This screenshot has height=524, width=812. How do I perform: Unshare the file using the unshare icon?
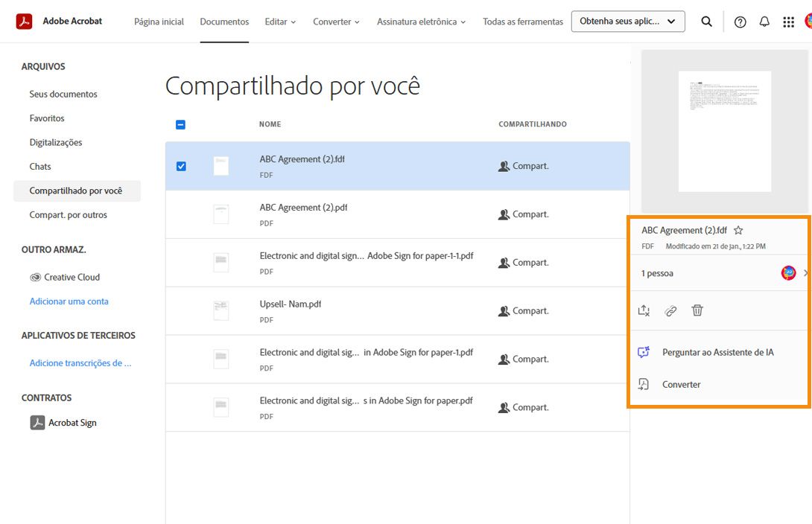(x=644, y=310)
